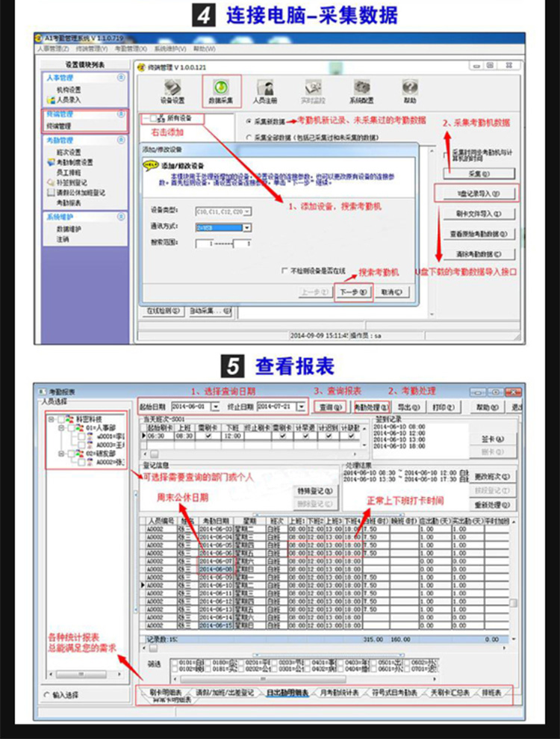Switch to the 排班表 tab
This screenshot has width=560, height=739.
point(492,693)
